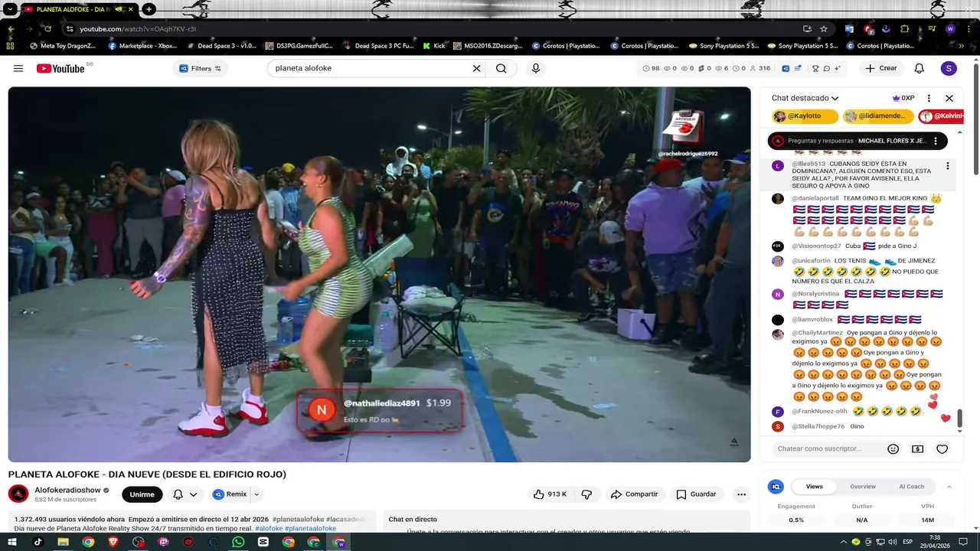Click the 0XP crown badge
Screen dimensions: 980x551
[x=903, y=98]
